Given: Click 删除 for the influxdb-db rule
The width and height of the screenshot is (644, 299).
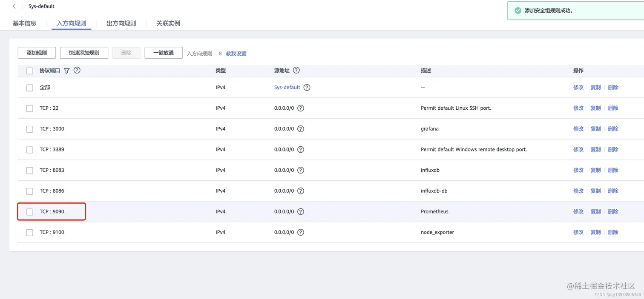Looking at the screenshot, I should pyautogui.click(x=613, y=191).
